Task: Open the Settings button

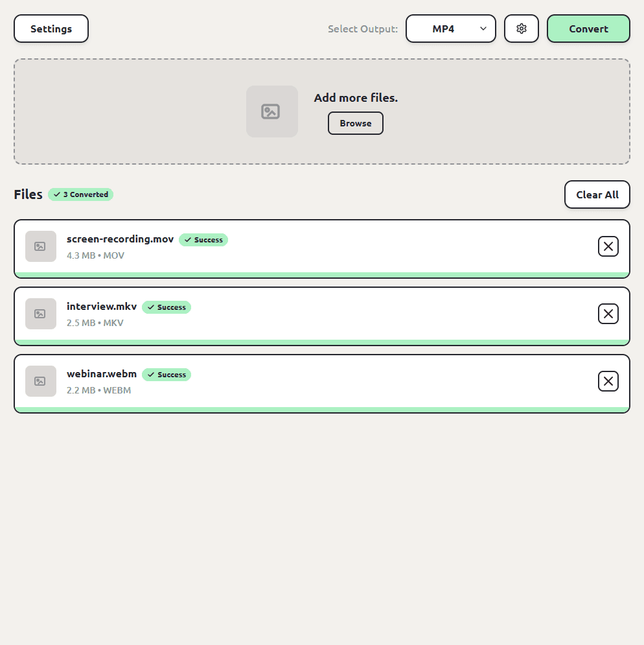Action: click(x=51, y=29)
